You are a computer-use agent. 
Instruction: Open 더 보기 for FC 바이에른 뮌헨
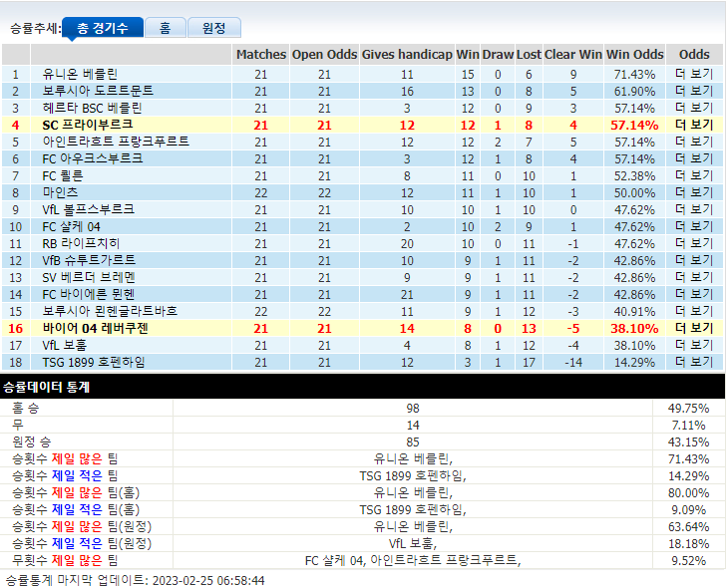click(x=694, y=294)
